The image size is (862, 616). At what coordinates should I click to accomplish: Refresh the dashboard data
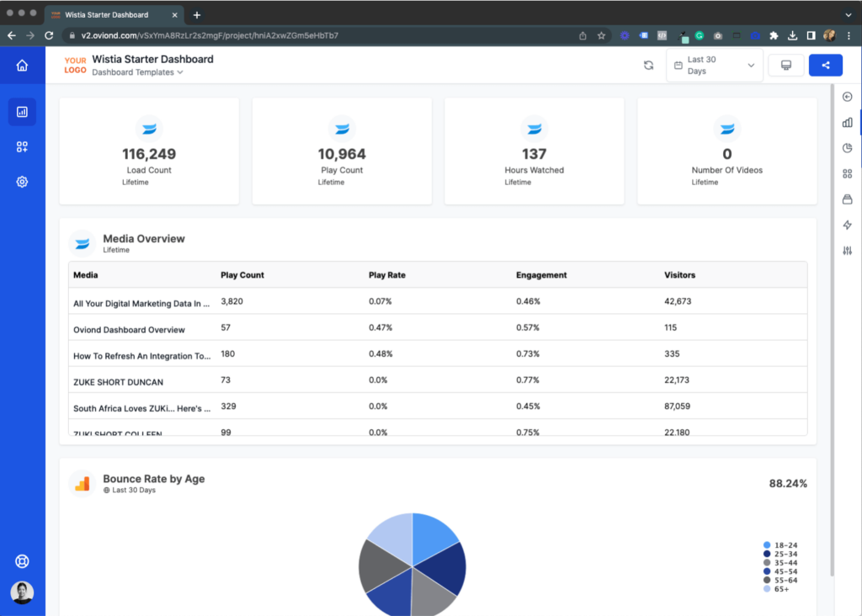[649, 66]
